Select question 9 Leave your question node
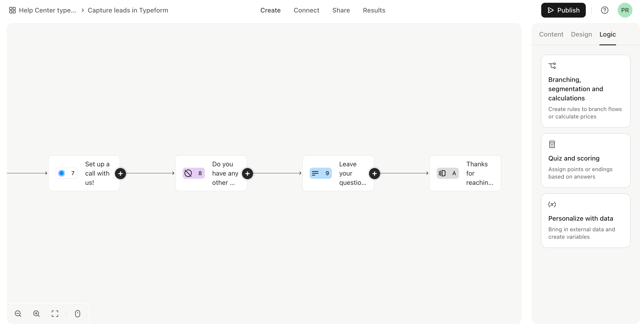This screenshot has width=644, height=328. tap(338, 173)
